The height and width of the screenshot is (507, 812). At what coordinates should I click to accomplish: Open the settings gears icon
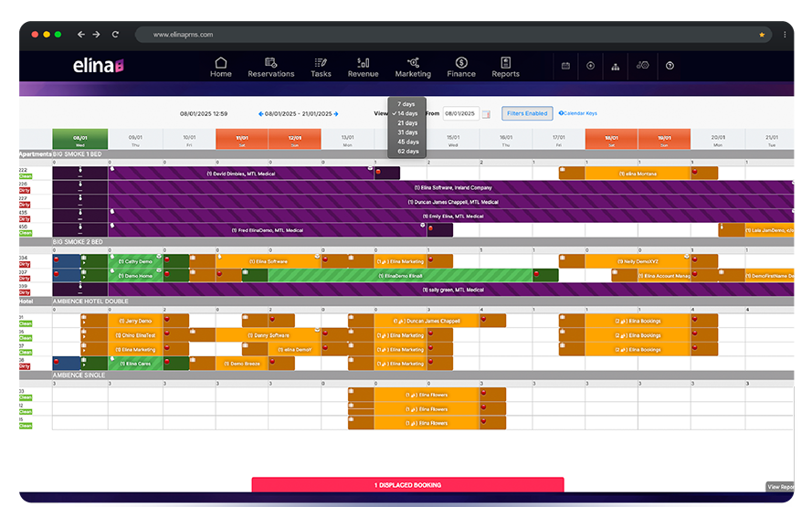643,65
